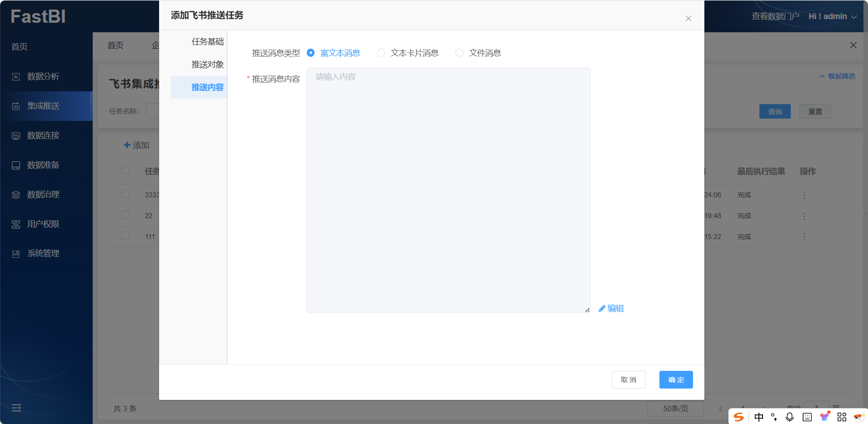Click the 数据分析 sidebar icon

pyautogui.click(x=16, y=77)
